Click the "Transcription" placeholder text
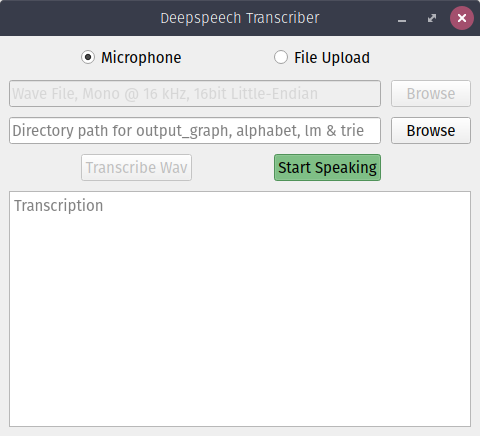 [x=59, y=206]
